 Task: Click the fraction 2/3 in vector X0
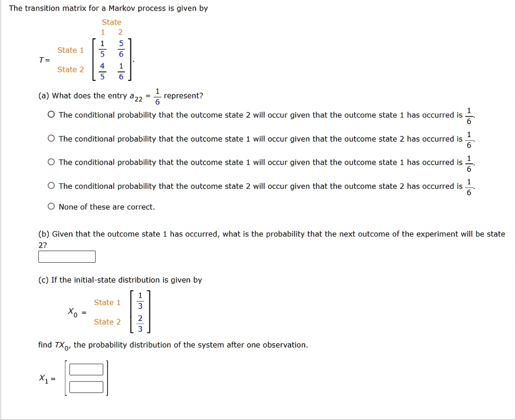tap(140, 322)
